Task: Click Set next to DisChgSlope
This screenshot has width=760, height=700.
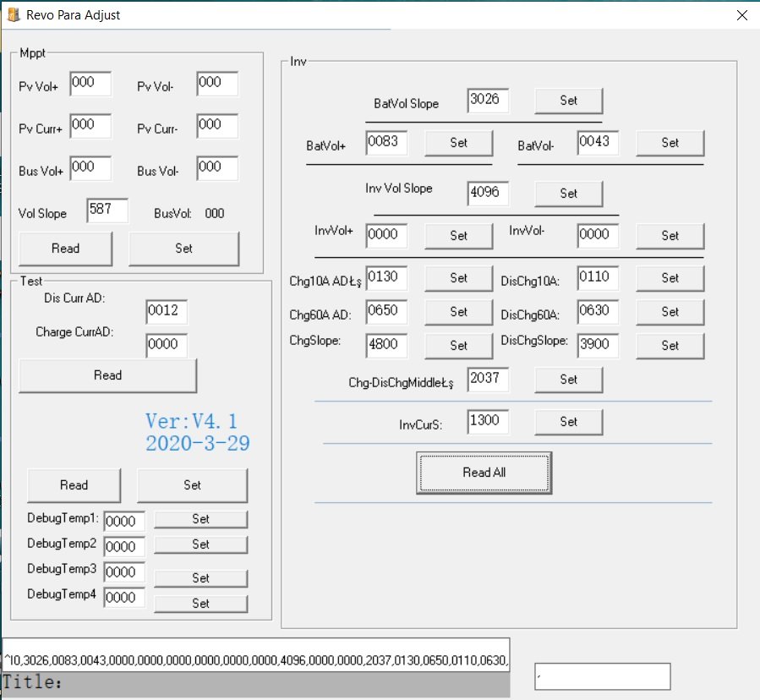Action: [x=670, y=346]
